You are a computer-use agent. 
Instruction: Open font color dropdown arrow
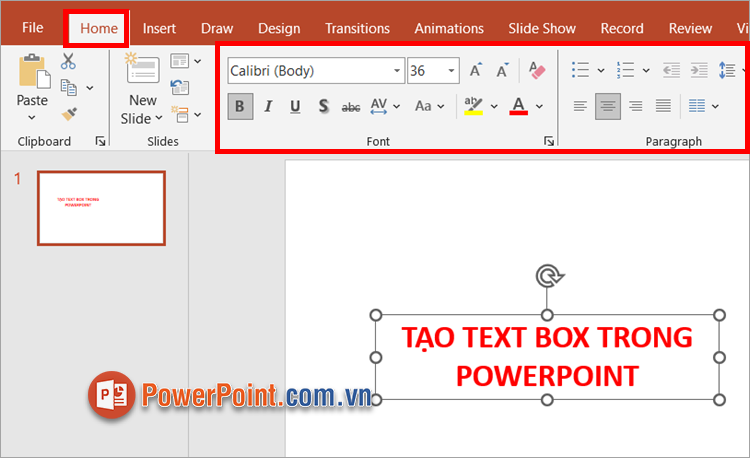click(x=540, y=106)
